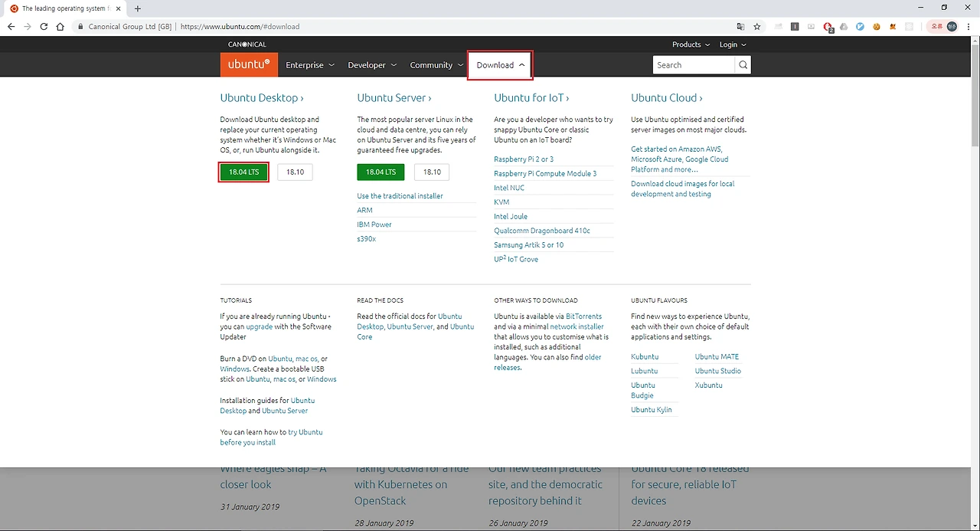980x531 pixels.
Task: Select the Ubuntu Server 18.10 button
Action: point(432,172)
